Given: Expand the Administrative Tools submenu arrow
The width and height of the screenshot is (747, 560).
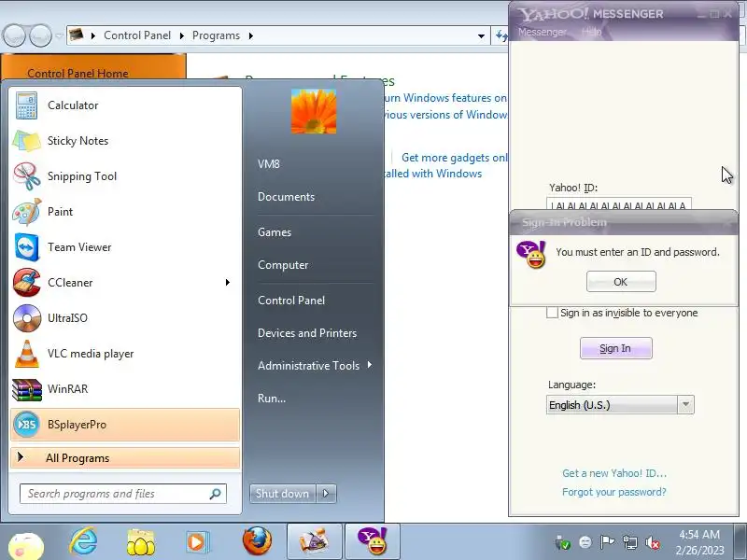Looking at the screenshot, I should (x=370, y=365).
